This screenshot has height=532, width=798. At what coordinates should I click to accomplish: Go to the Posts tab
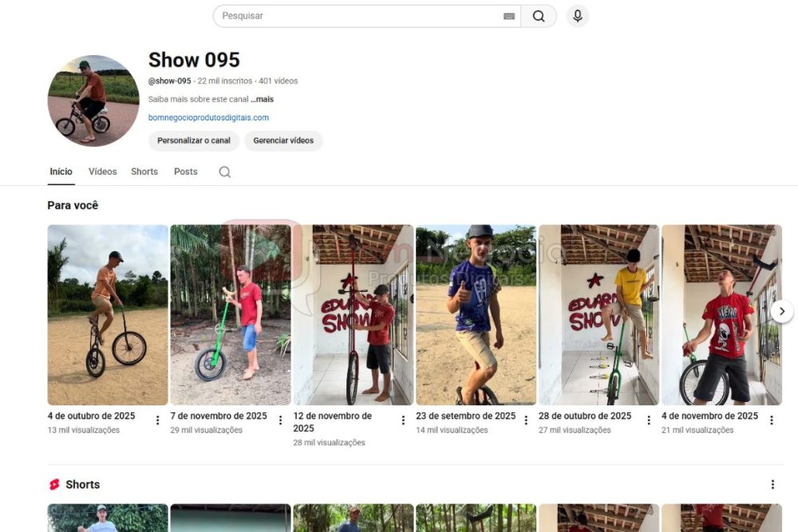(x=186, y=171)
